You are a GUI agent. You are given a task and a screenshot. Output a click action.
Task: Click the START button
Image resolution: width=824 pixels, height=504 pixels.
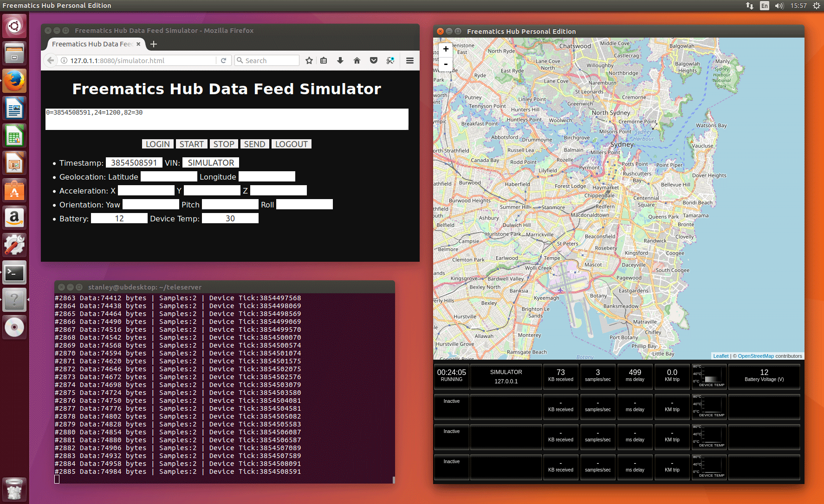(x=192, y=144)
